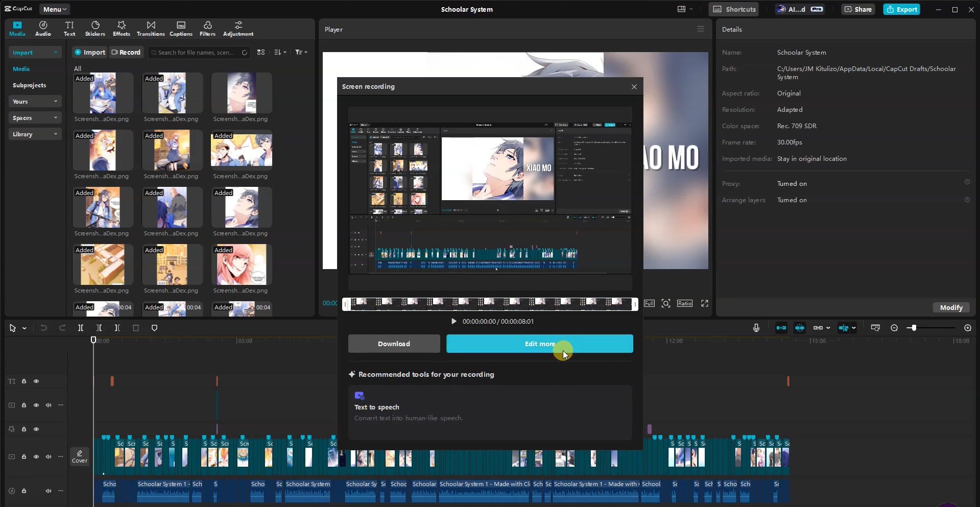The image size is (980, 507).
Task: Click the Modify button in the Details panel
Action: [950, 307]
